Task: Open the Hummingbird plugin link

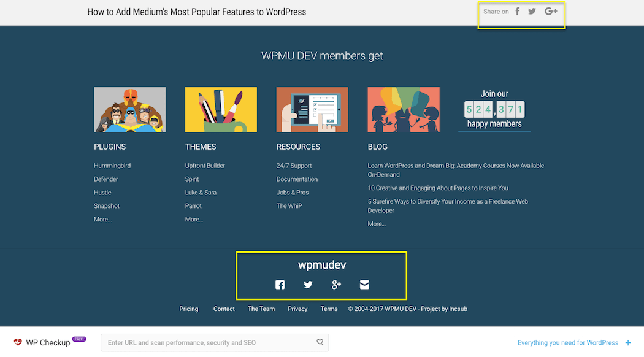Action: pos(112,166)
